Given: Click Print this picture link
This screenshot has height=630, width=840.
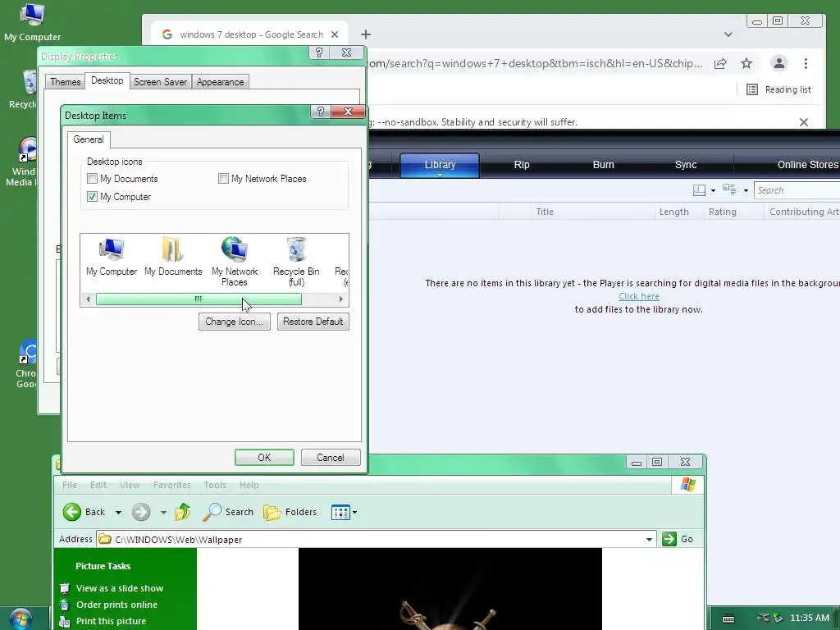Looking at the screenshot, I should pyautogui.click(x=111, y=622).
